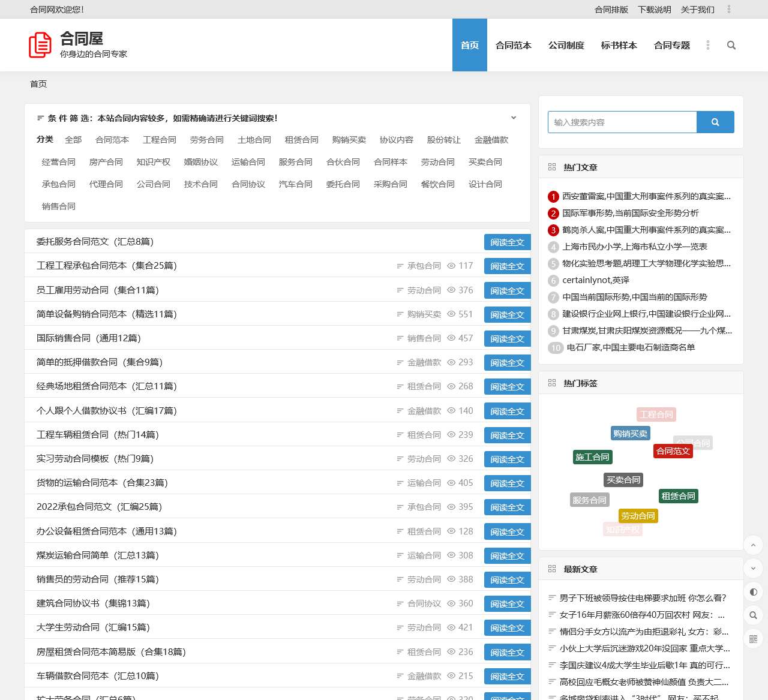Toggle dark mode with half-circle button
Image resolution: width=768 pixels, height=700 pixels.
pos(753,592)
